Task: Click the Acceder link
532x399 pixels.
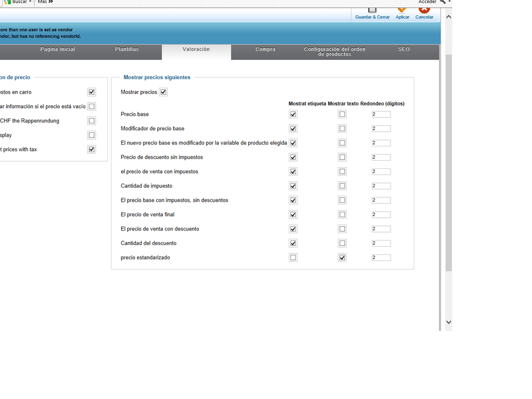Action: point(427,2)
